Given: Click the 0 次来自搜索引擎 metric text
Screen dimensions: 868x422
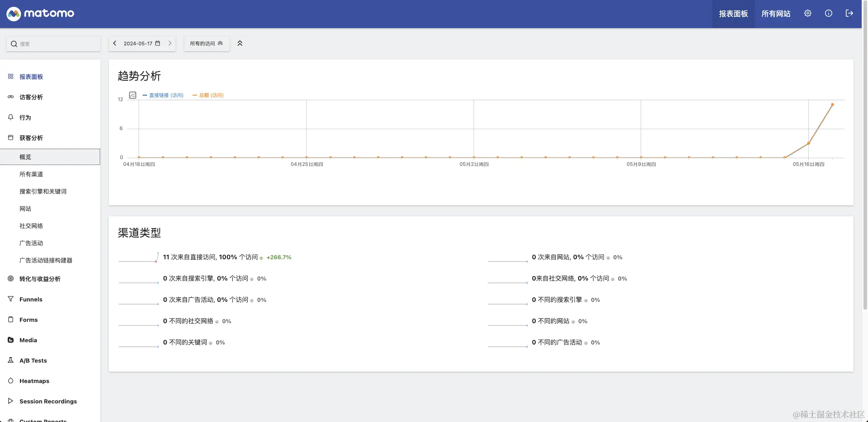Looking at the screenshot, I should pos(206,278).
